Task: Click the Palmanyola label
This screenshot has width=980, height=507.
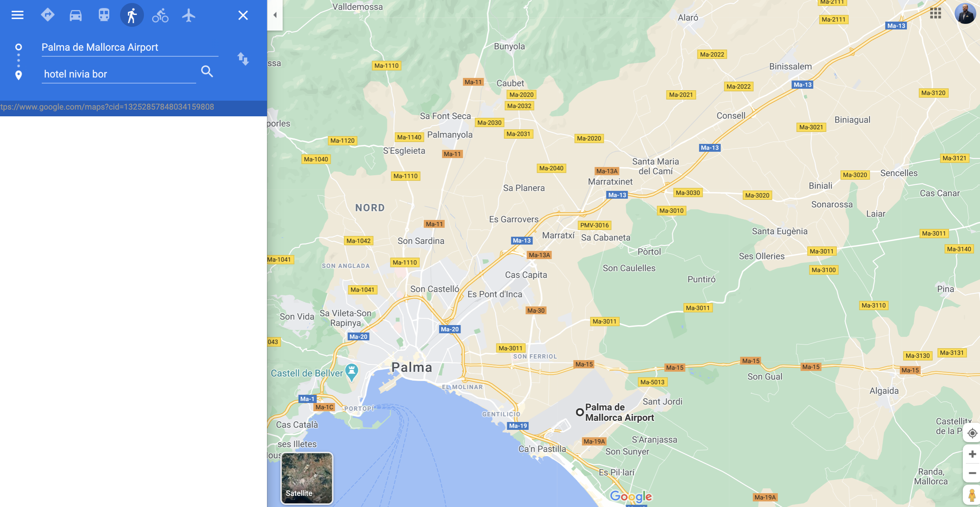Action: click(450, 135)
